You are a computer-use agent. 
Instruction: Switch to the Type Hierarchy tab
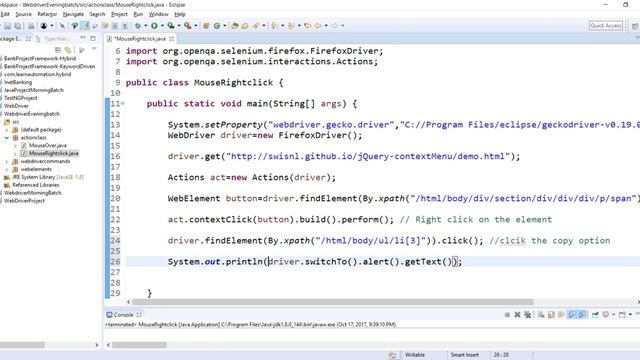pos(54,38)
